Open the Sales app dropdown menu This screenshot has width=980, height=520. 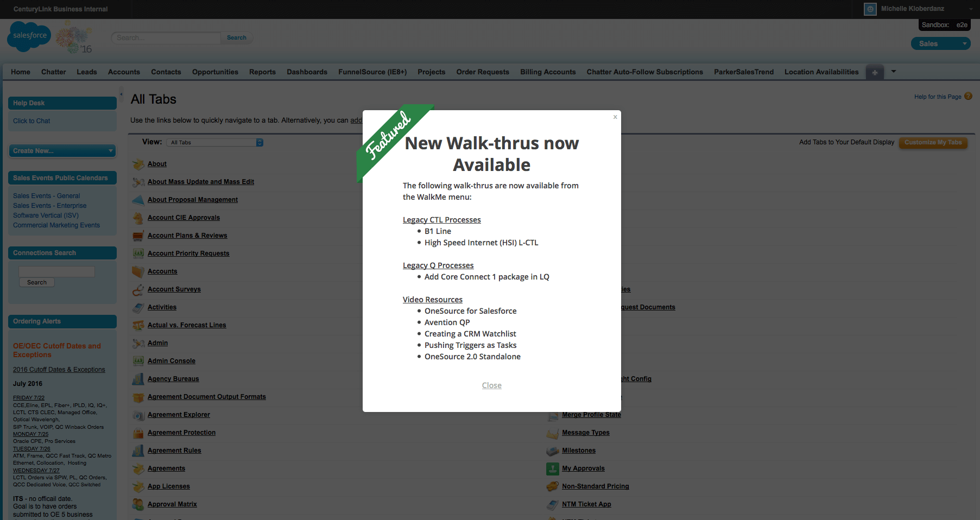[940, 44]
